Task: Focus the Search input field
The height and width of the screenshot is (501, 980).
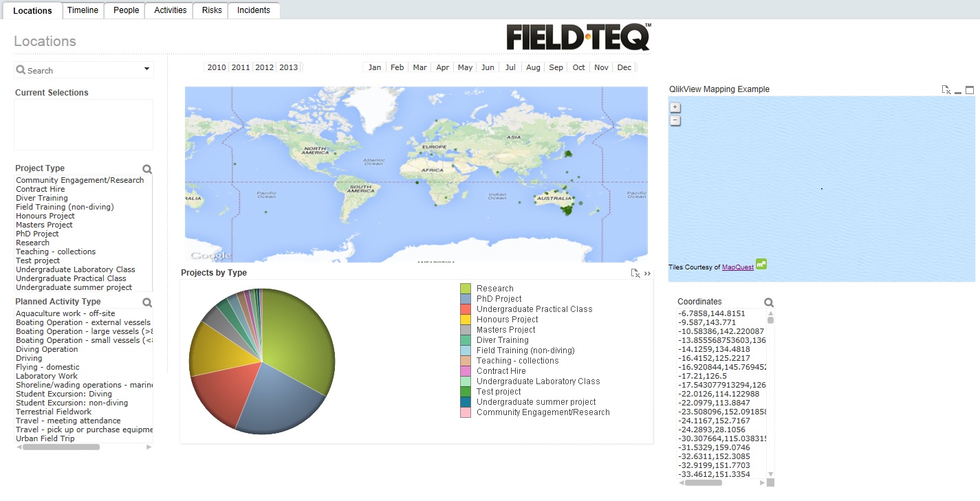Action: click(x=84, y=70)
